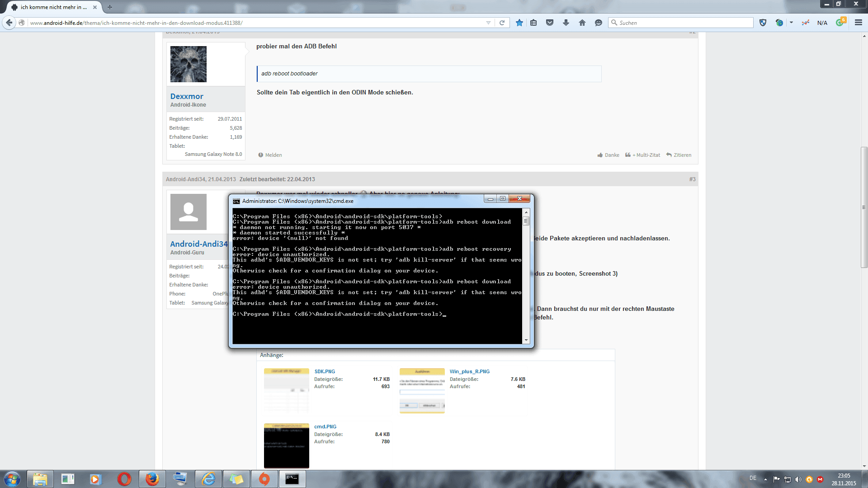Screen dimensions: 868x488
Task: Click Zitieren on Dexxmor's post
Action: click(679, 155)
